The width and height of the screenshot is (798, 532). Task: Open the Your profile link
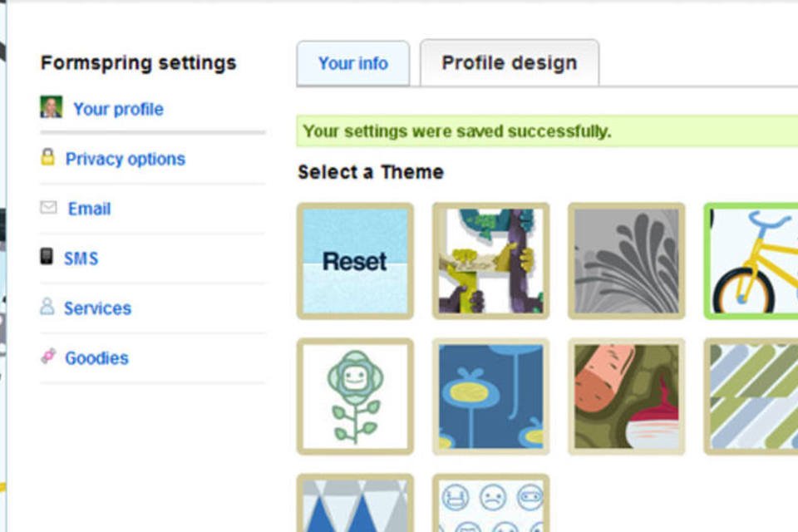[x=118, y=109]
